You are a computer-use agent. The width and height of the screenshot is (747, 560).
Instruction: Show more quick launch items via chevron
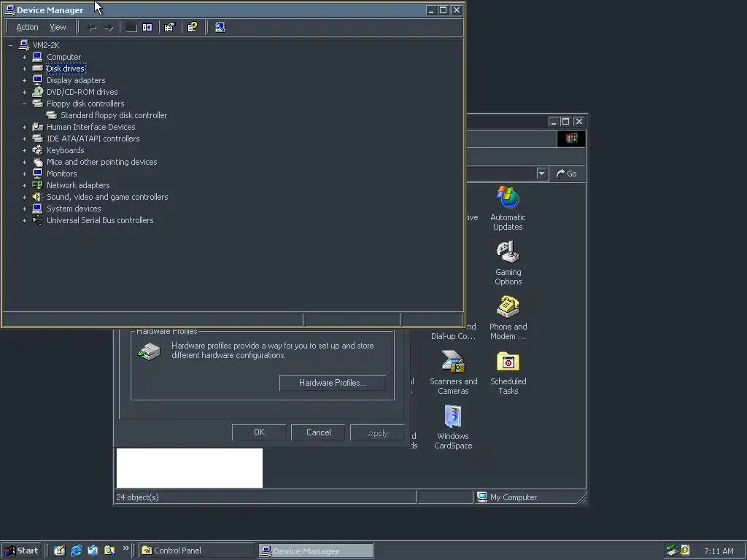click(x=125, y=548)
